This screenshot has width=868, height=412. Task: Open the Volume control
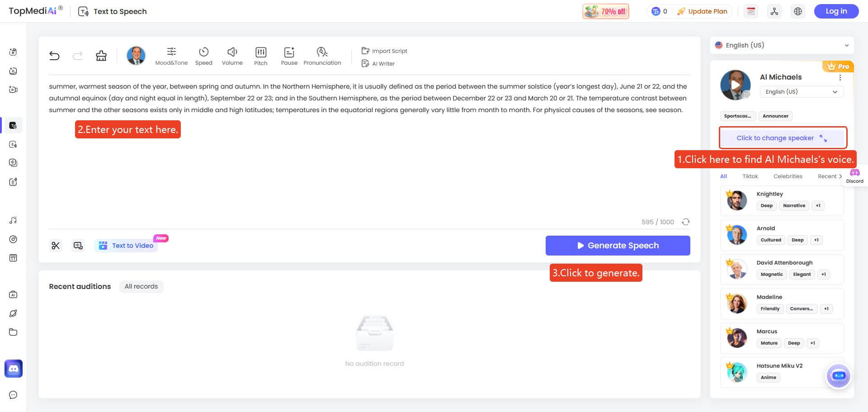coord(232,57)
